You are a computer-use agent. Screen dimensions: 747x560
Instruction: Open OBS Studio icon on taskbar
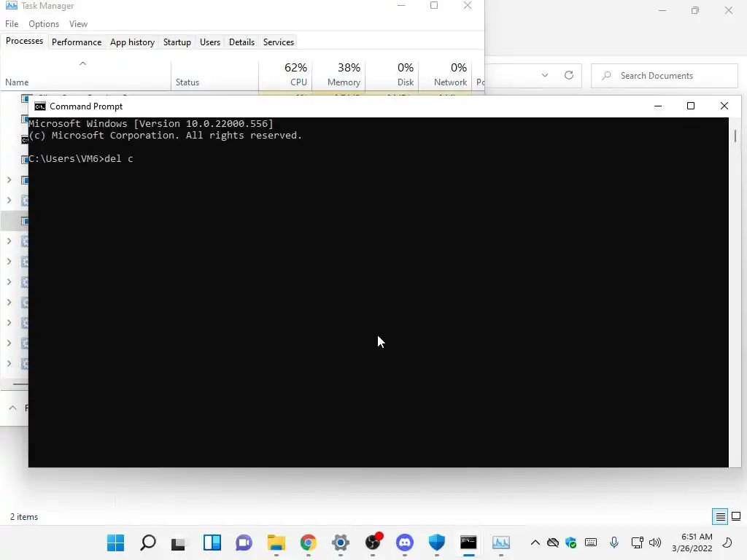point(373,542)
